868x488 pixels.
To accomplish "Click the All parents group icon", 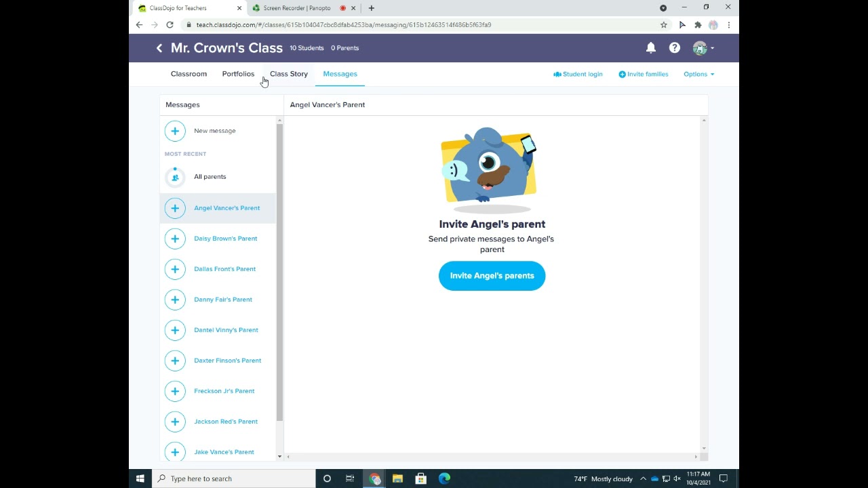I will (175, 177).
